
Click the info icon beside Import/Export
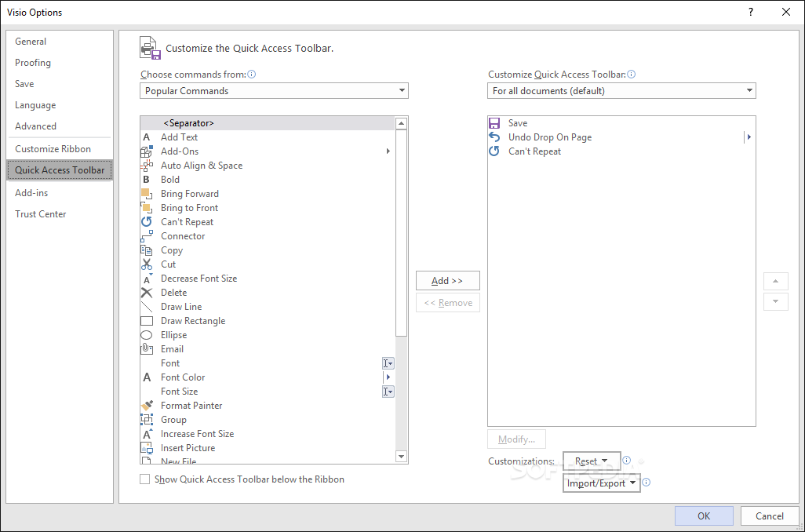647,483
